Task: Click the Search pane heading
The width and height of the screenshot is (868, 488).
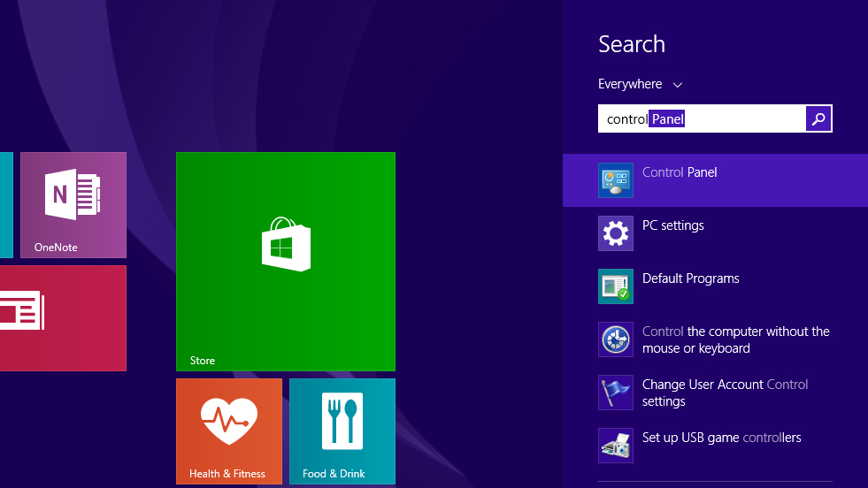Action: [632, 44]
